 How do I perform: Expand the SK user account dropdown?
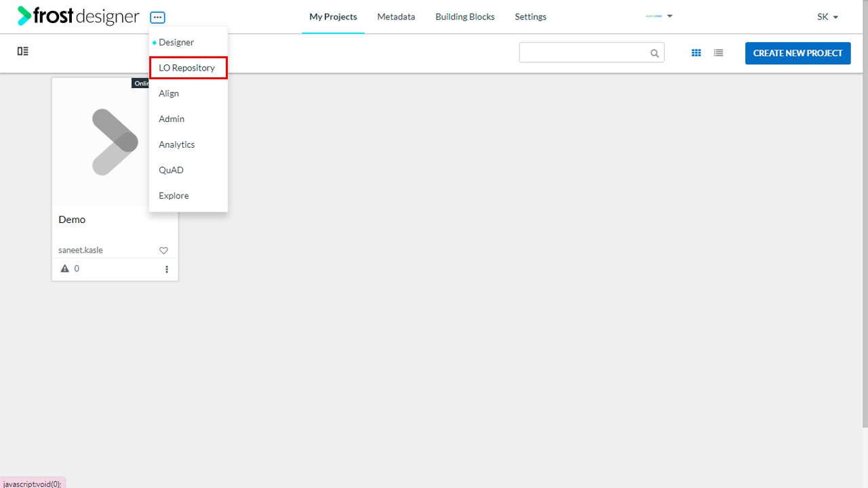tap(827, 17)
